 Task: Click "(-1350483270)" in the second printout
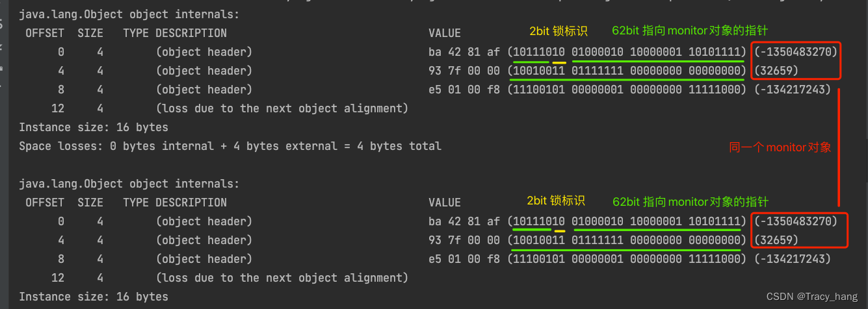796,221
